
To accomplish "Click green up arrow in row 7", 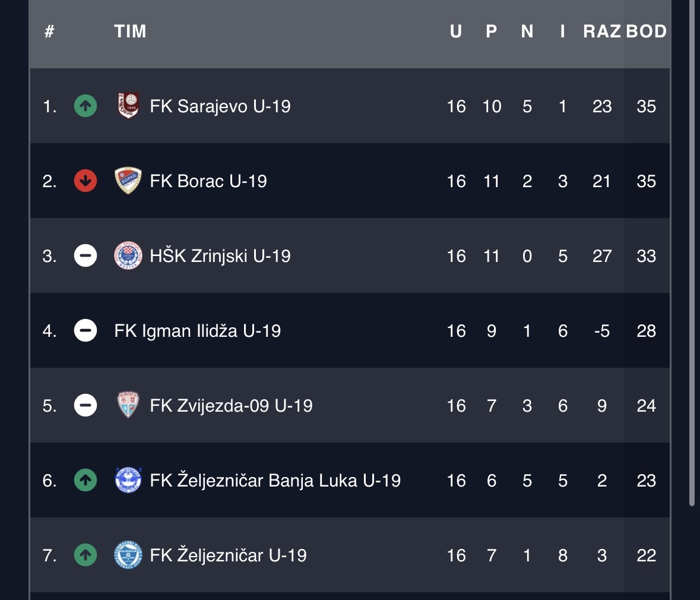I will pyautogui.click(x=85, y=555).
